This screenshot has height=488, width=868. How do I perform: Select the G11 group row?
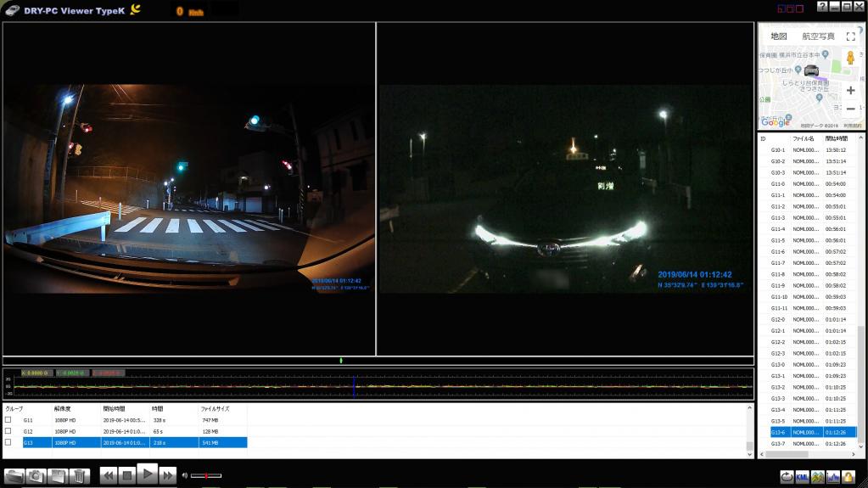coord(135,420)
